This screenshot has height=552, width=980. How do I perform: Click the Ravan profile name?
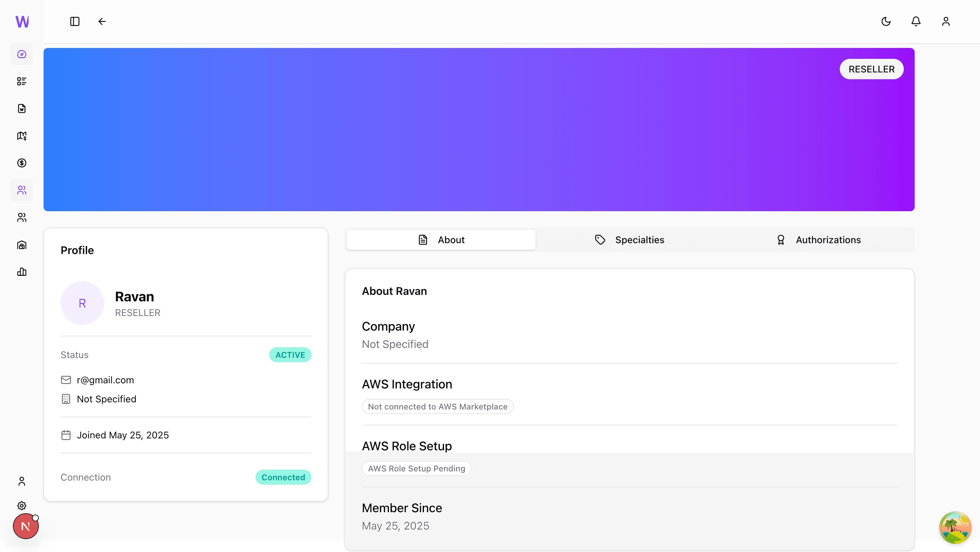point(135,297)
